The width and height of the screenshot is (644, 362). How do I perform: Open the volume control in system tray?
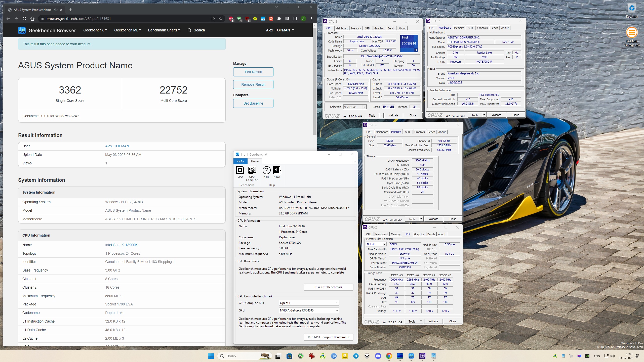613,356
